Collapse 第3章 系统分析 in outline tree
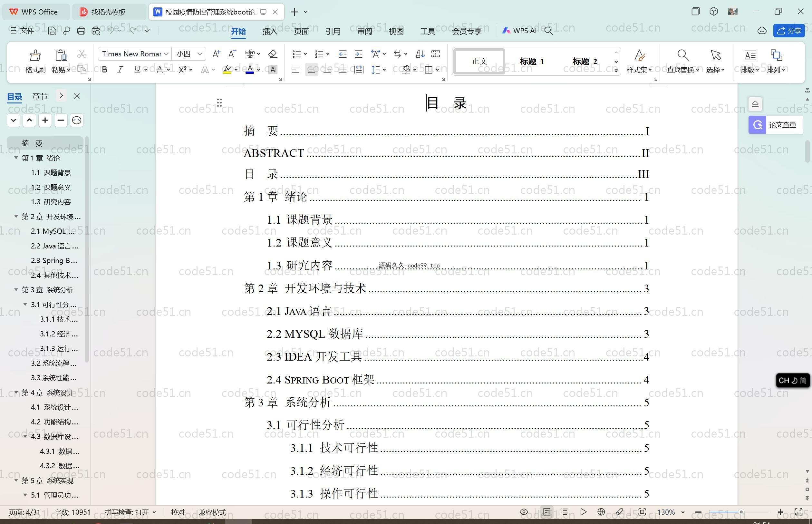 pos(16,290)
